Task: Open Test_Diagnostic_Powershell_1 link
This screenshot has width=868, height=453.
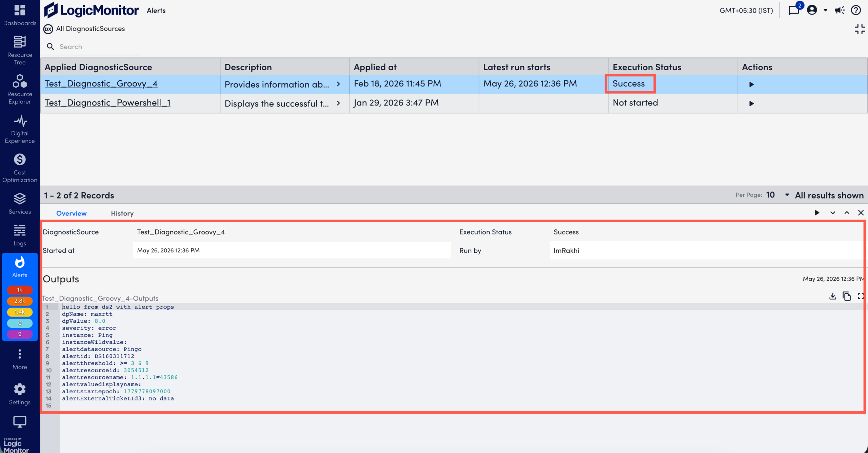Action: [107, 102]
